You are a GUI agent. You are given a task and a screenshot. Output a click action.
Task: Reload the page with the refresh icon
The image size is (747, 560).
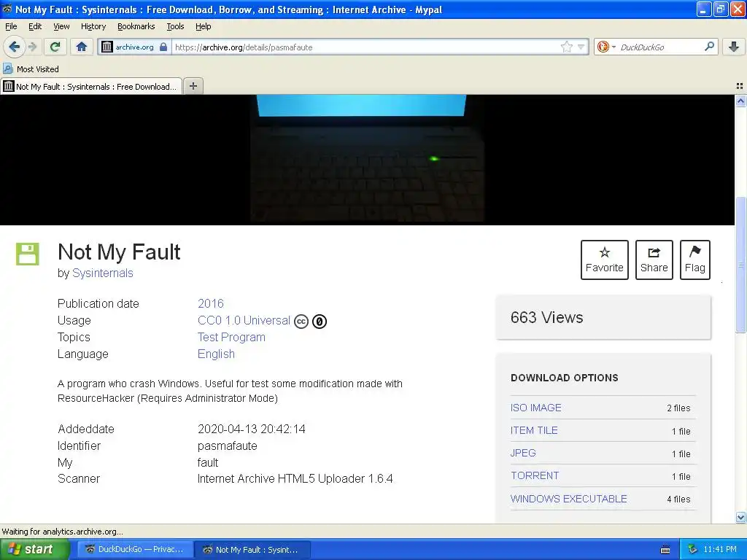tap(55, 47)
